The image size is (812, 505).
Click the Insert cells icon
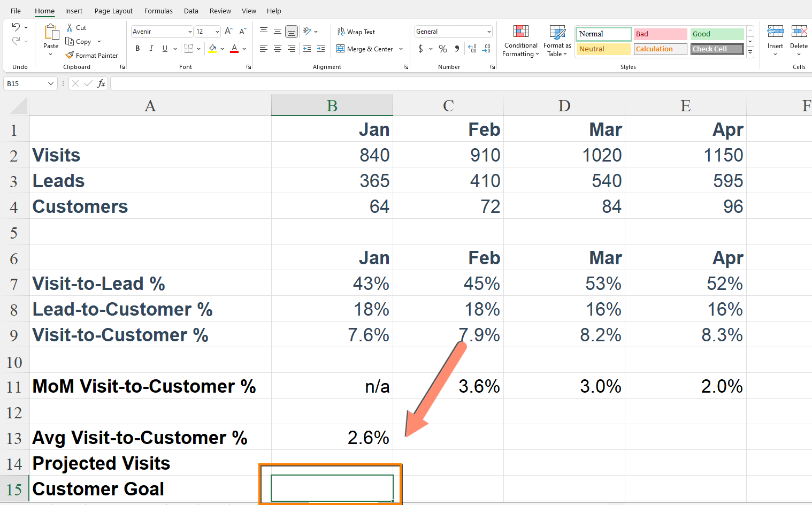click(x=775, y=31)
